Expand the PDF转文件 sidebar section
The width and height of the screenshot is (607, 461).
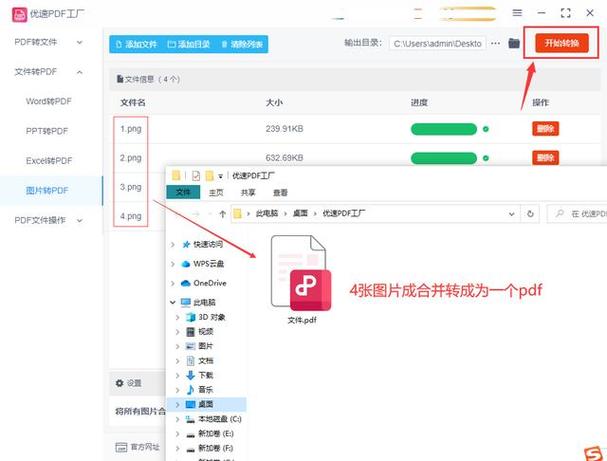coord(79,42)
